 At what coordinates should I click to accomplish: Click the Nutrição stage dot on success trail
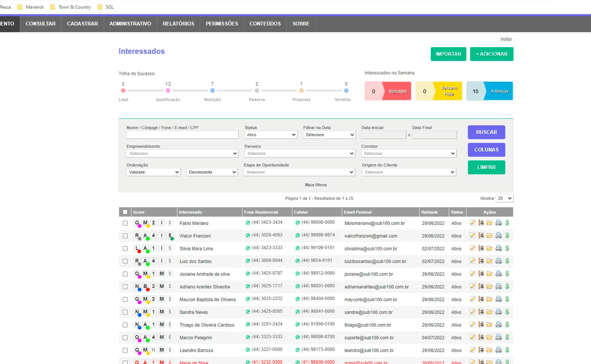[x=212, y=91]
